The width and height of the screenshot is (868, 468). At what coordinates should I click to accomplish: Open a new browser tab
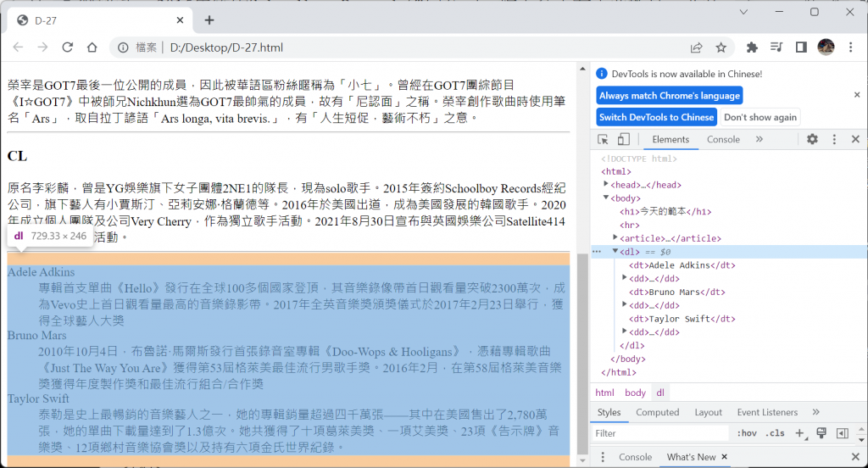[209, 20]
